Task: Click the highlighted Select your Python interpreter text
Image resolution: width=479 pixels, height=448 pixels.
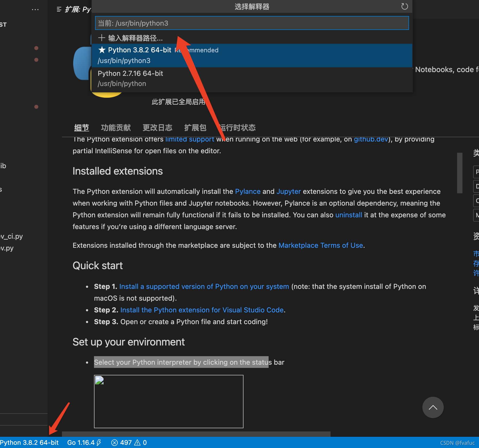Action: [181, 362]
